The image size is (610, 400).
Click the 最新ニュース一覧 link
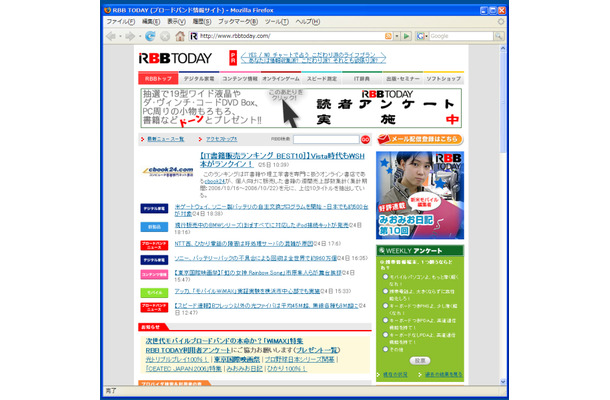166,139
